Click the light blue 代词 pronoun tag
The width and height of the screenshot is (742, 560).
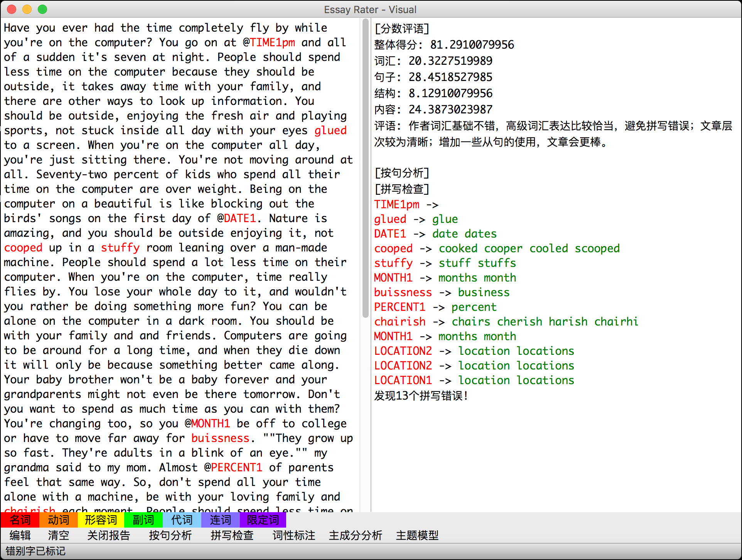[x=182, y=520]
